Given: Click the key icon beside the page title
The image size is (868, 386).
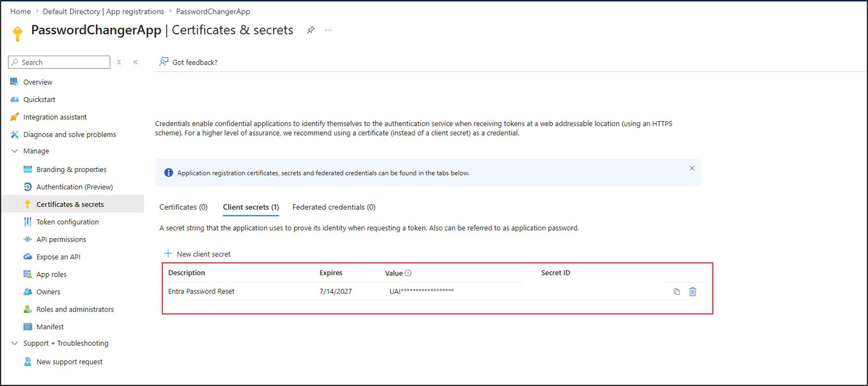Looking at the screenshot, I should tap(18, 33).
